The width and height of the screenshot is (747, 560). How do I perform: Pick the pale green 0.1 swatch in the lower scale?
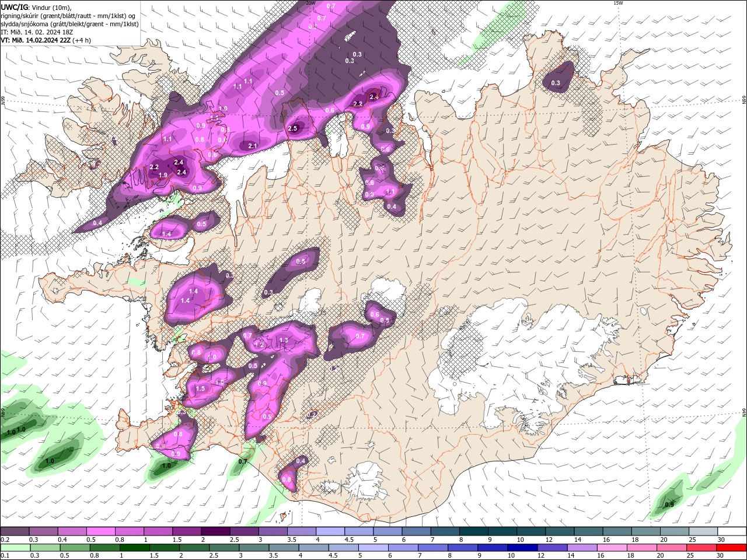point(15,548)
